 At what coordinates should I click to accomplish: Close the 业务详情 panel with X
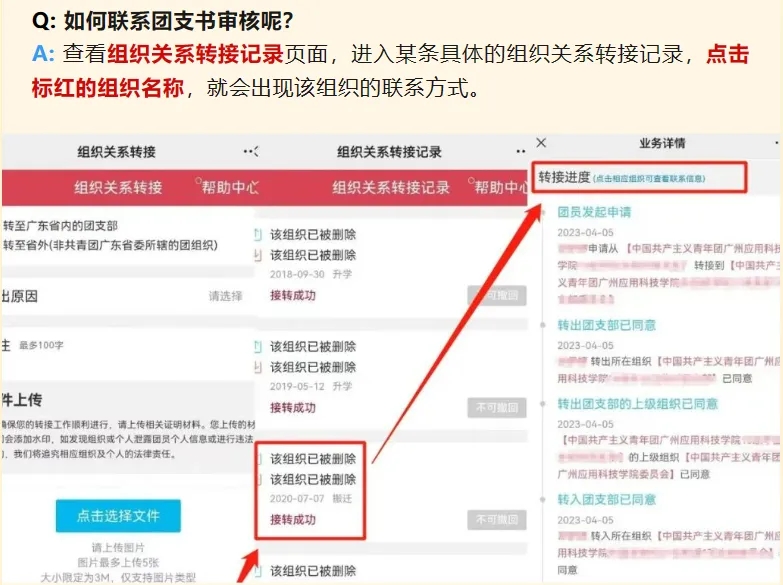541,143
